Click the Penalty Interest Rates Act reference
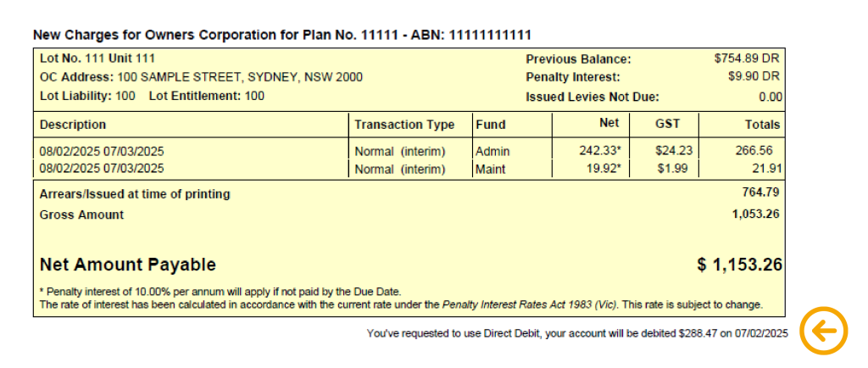 [x=530, y=304]
